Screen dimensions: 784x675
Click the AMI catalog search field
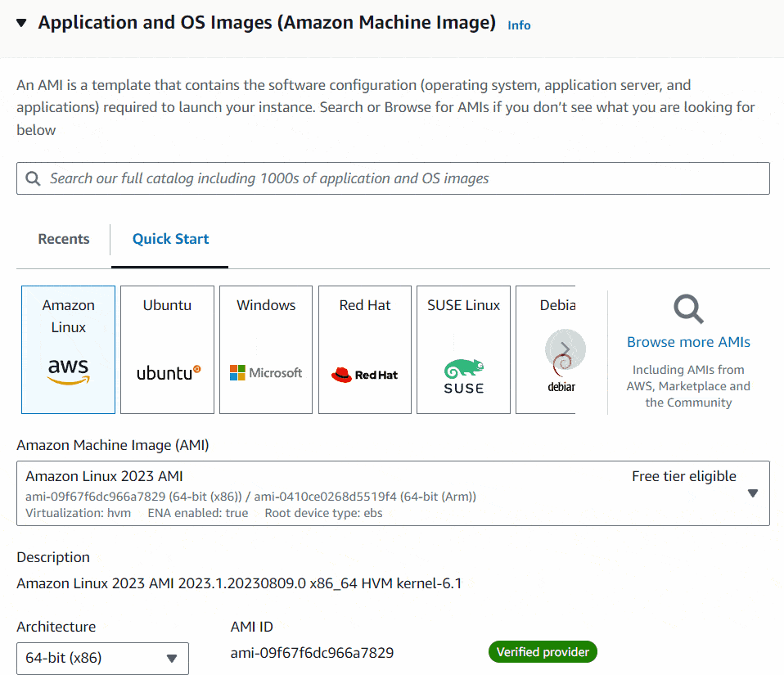(393, 178)
